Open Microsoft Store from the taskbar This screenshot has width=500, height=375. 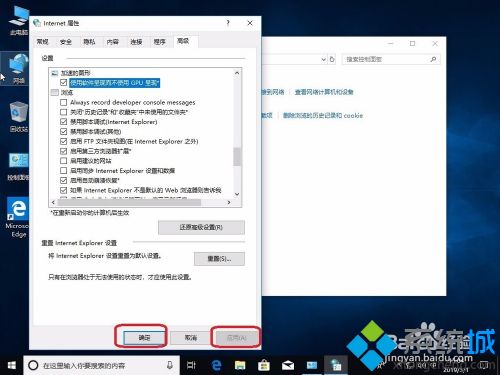[264, 365]
